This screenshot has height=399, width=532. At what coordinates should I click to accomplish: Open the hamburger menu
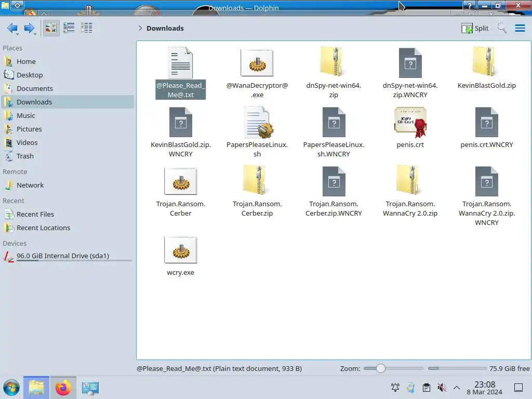[520, 28]
